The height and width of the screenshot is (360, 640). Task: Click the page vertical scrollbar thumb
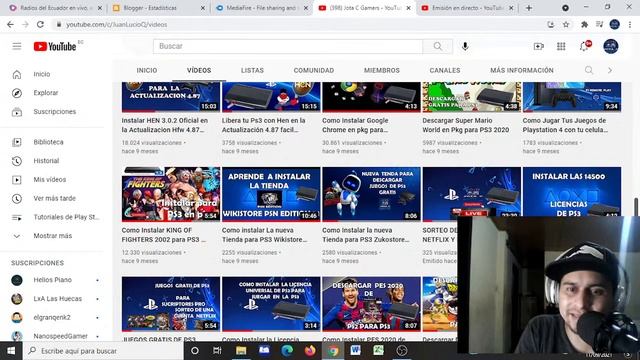coord(636,207)
